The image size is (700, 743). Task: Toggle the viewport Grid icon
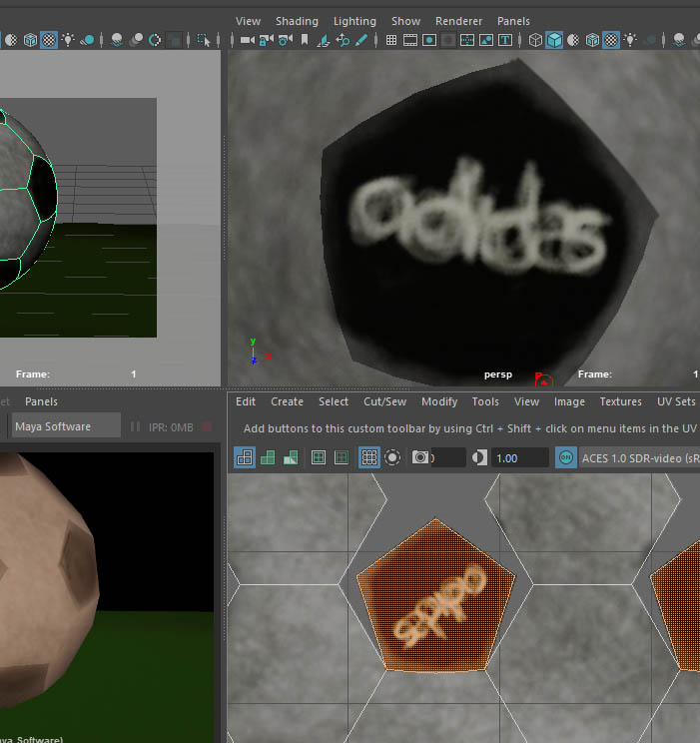(x=391, y=40)
